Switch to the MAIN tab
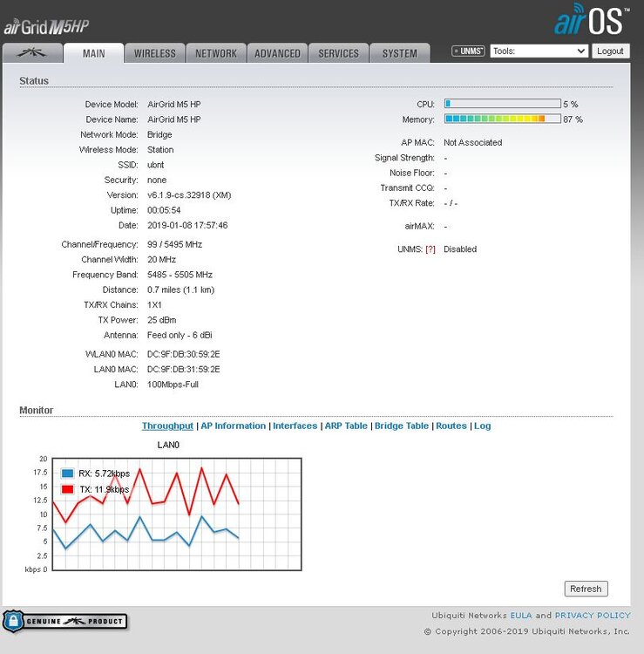The width and height of the screenshot is (644, 654). tap(93, 53)
